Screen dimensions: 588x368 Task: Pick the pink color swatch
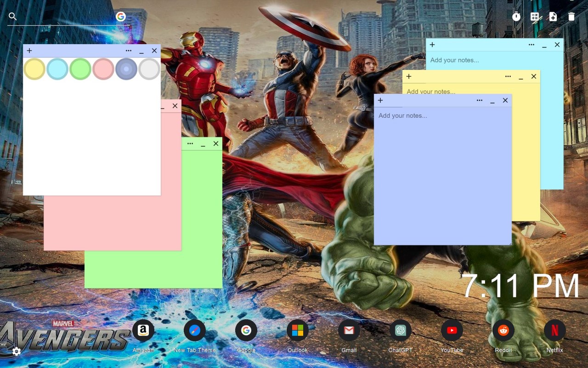click(x=103, y=69)
